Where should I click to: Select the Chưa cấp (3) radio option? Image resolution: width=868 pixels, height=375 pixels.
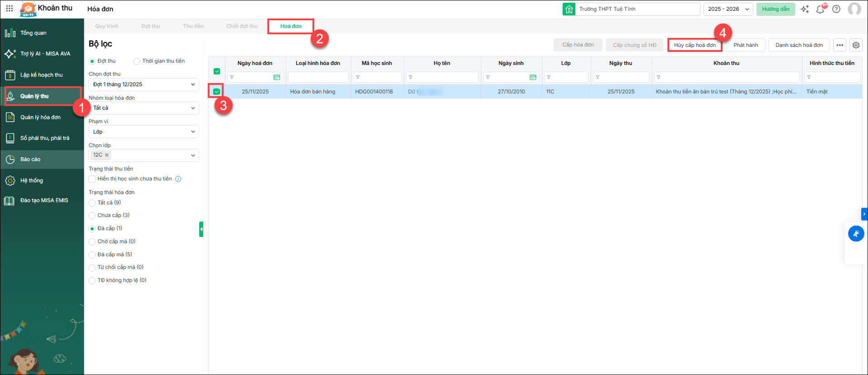[92, 216]
